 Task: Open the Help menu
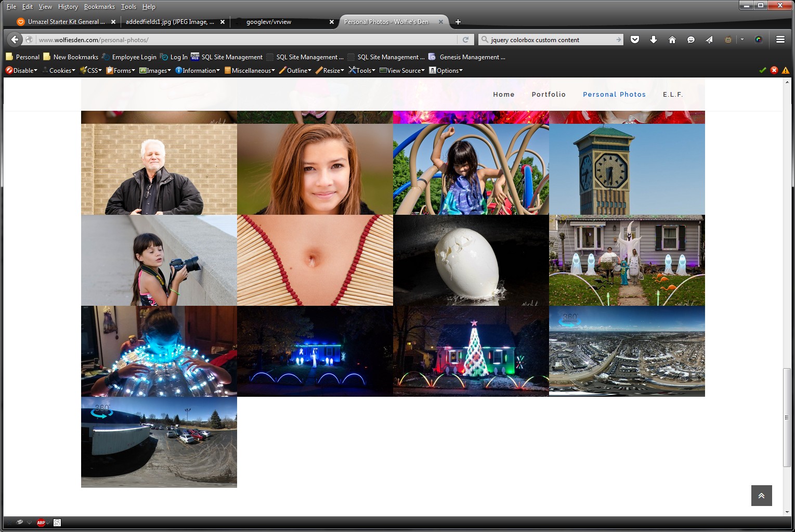(x=149, y=7)
